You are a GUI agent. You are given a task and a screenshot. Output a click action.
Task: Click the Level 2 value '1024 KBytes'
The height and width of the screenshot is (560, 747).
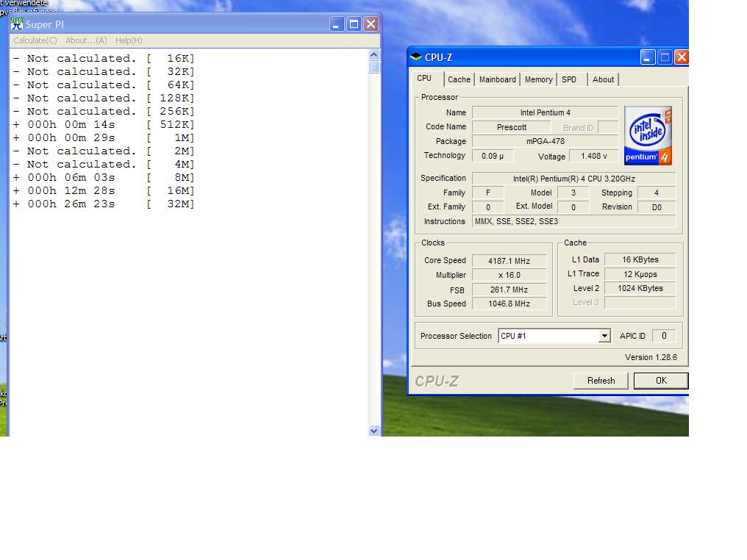640,288
